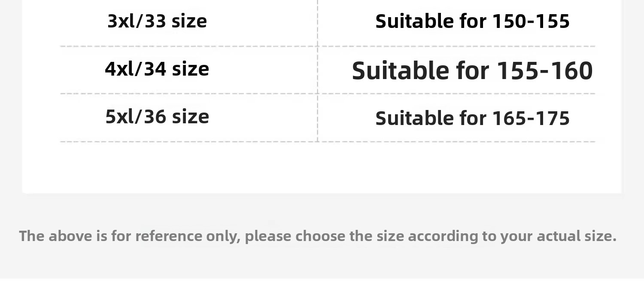Click the dashed line below the 4xl row
Viewport: 644px width, 287px height.
pyautogui.click(x=189, y=94)
